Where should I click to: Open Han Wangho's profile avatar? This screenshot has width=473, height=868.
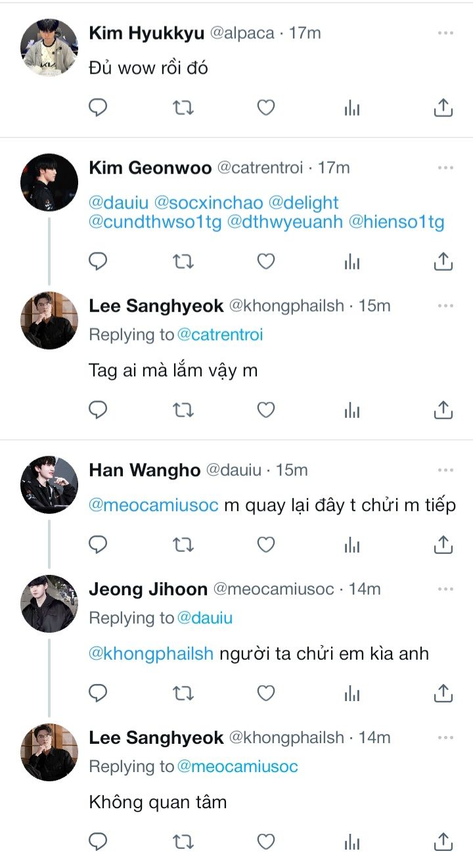click(49, 484)
